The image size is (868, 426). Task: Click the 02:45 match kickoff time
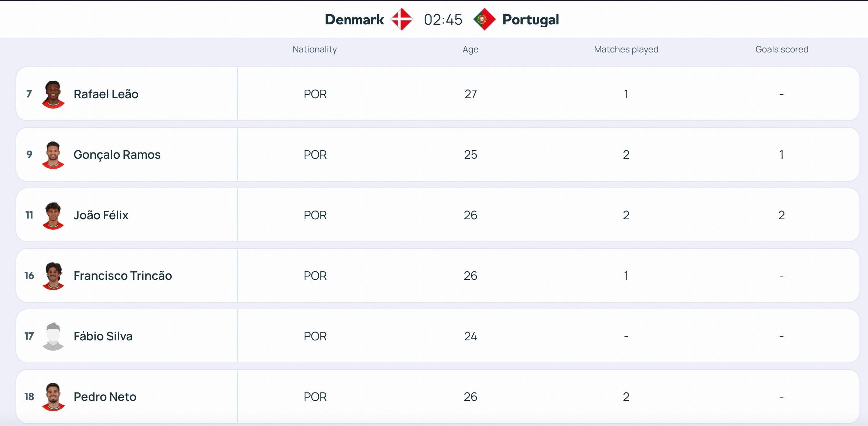tap(443, 20)
